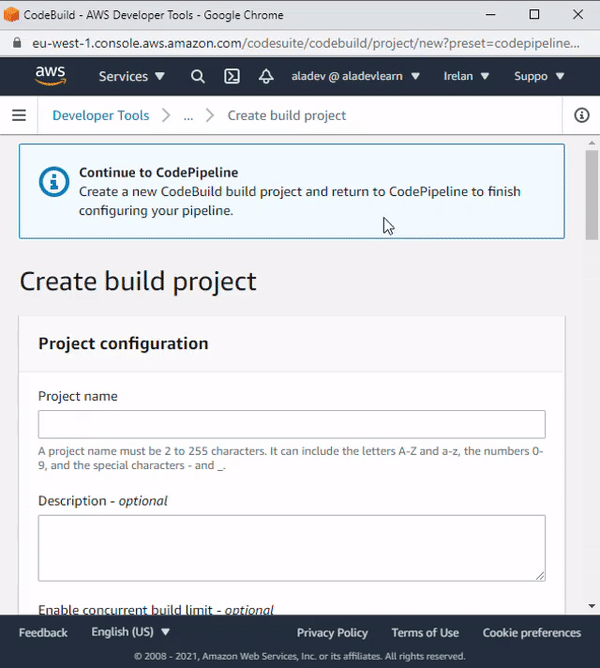Minimize the Chrome window
The width and height of the screenshot is (600, 668).
pos(490,14)
